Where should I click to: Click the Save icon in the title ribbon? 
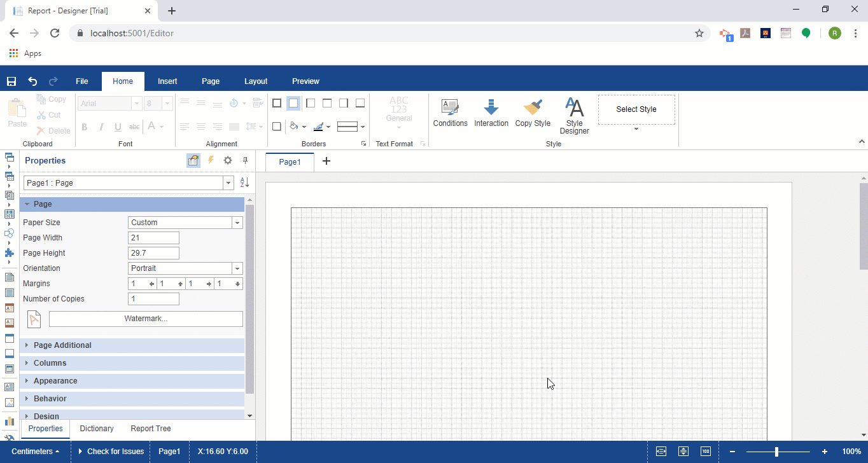click(x=11, y=81)
